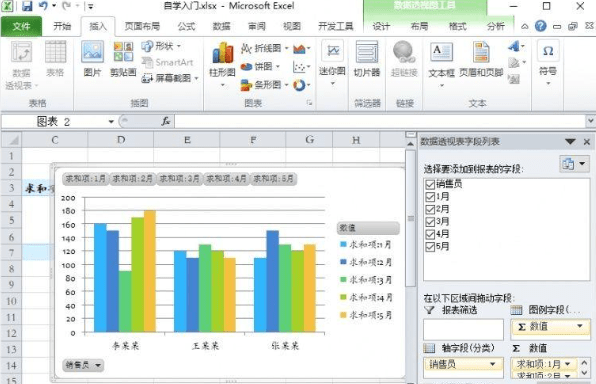596x384 pixels.
Task: Open Sparklines (迷你图) menu
Action: coord(333,63)
